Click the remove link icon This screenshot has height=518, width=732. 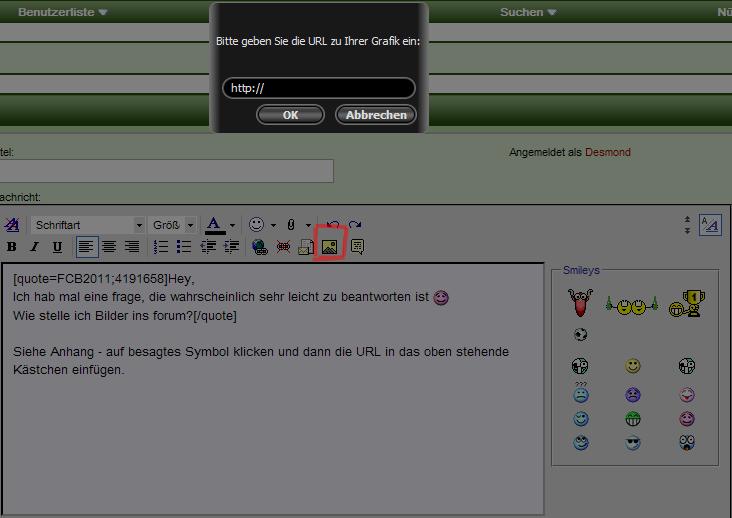point(283,246)
